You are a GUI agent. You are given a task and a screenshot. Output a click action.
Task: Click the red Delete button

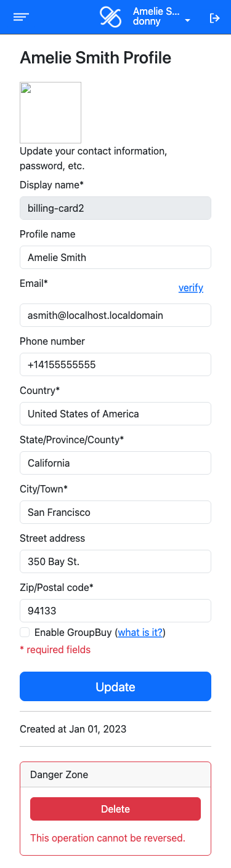[115, 809]
